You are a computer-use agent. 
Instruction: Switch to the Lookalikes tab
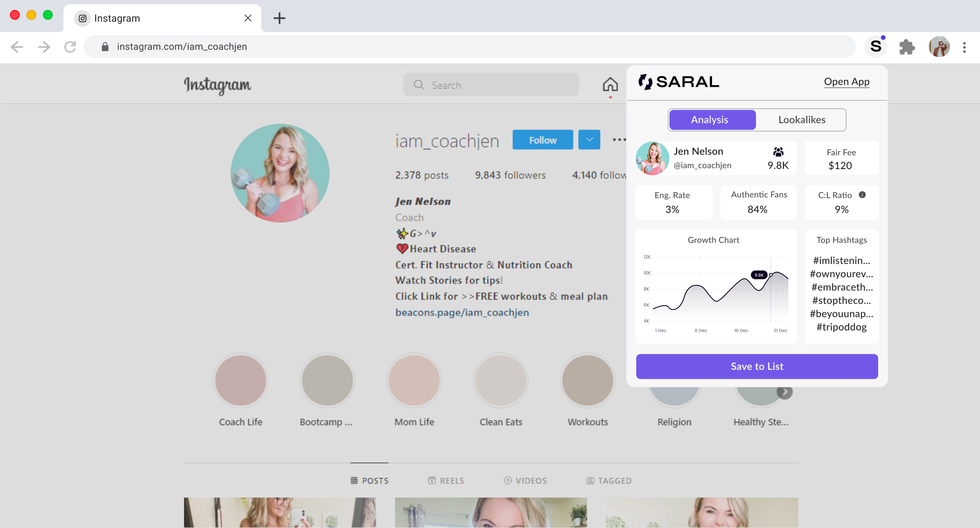click(802, 120)
